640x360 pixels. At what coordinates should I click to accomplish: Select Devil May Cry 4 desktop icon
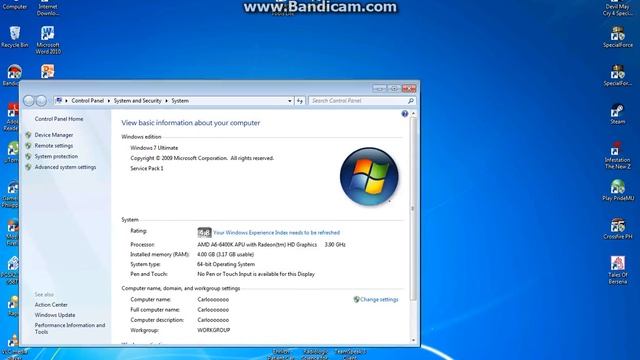click(618, 8)
